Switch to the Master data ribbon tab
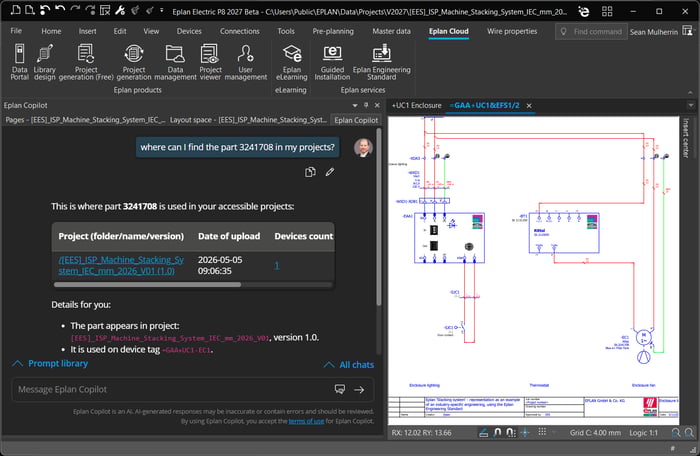Screen dimensions: 700x456 tap(392, 31)
